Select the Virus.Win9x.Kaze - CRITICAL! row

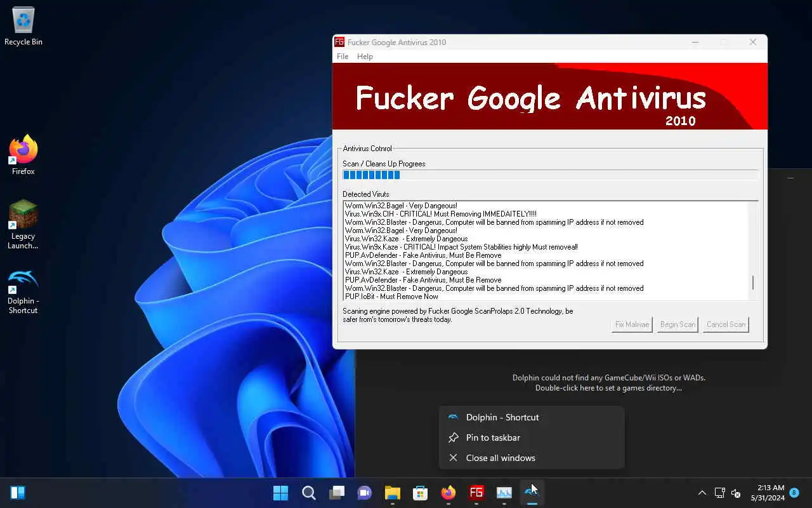461,247
